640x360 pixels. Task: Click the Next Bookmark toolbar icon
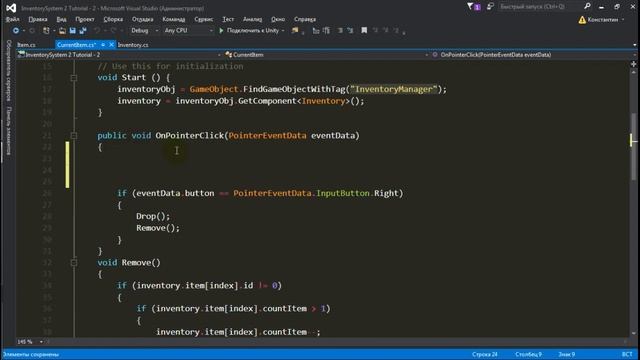click(x=386, y=31)
